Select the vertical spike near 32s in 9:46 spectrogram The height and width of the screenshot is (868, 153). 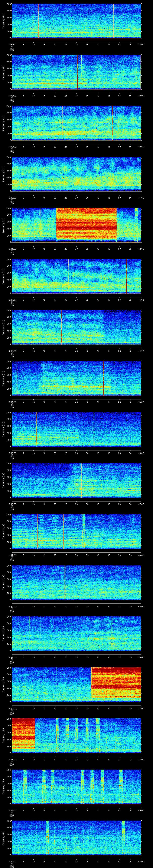click(81, 480)
